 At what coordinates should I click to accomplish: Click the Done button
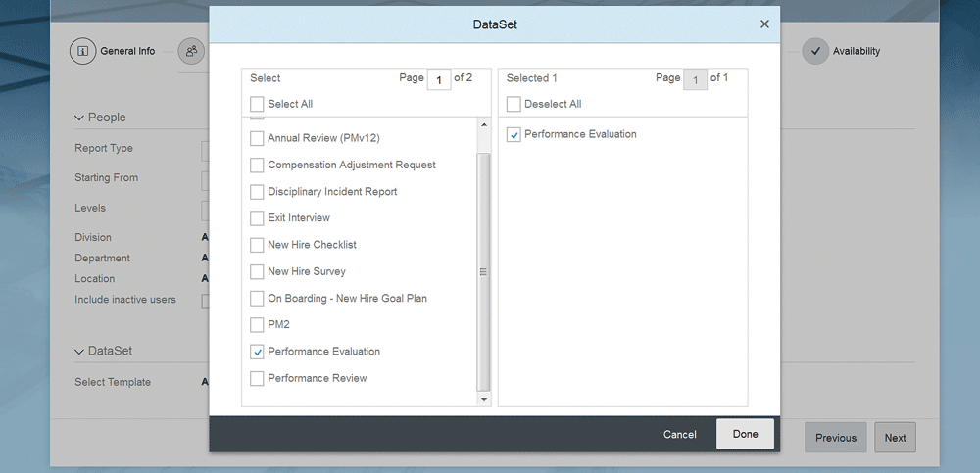click(x=745, y=434)
